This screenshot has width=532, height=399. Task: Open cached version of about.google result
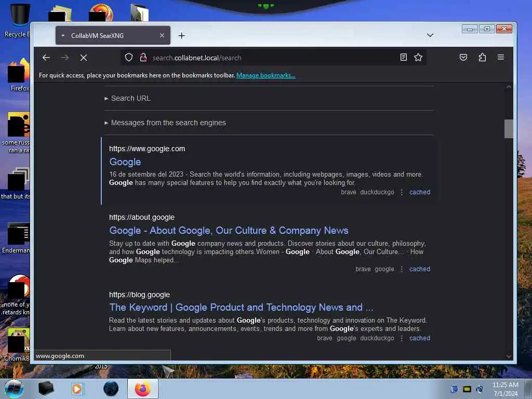pos(420,269)
